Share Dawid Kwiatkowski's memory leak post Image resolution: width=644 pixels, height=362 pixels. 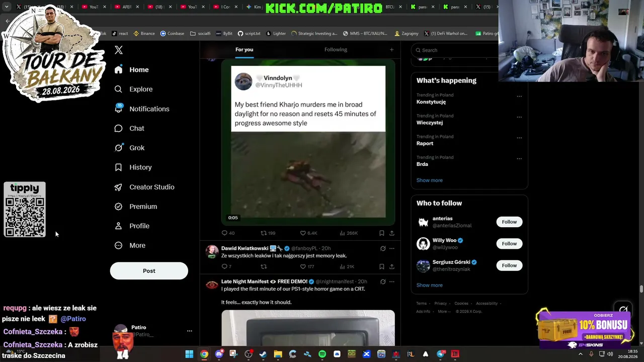[x=392, y=266]
